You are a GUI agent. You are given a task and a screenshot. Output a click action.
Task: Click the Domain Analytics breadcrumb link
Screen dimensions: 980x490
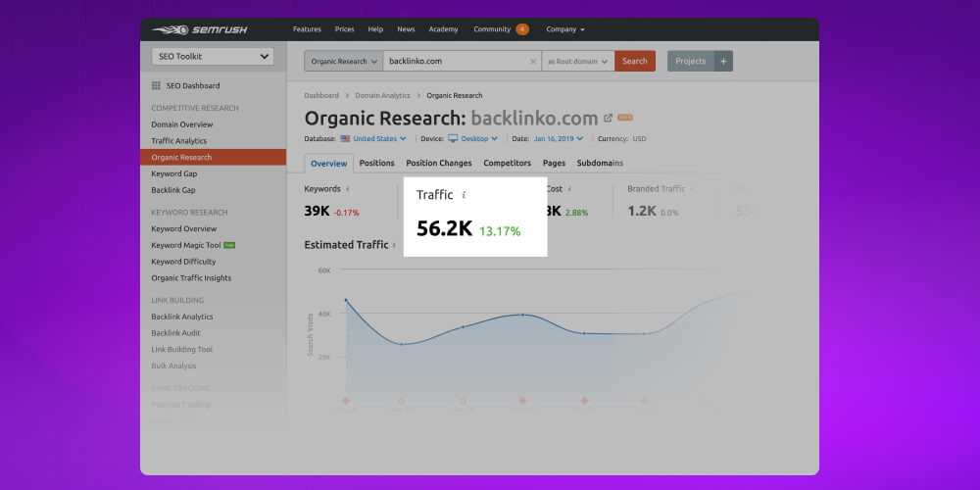point(382,96)
